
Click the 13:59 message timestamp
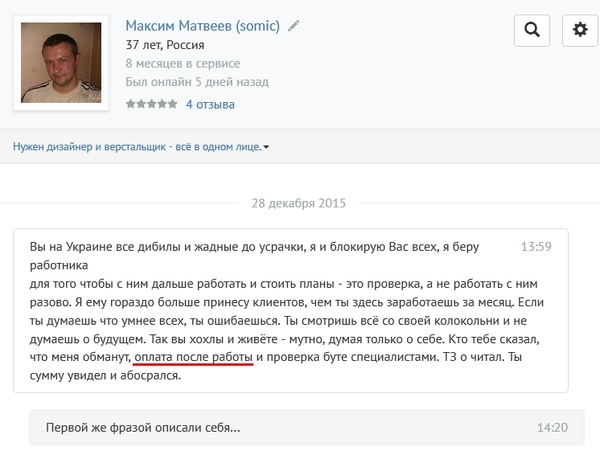coord(536,246)
